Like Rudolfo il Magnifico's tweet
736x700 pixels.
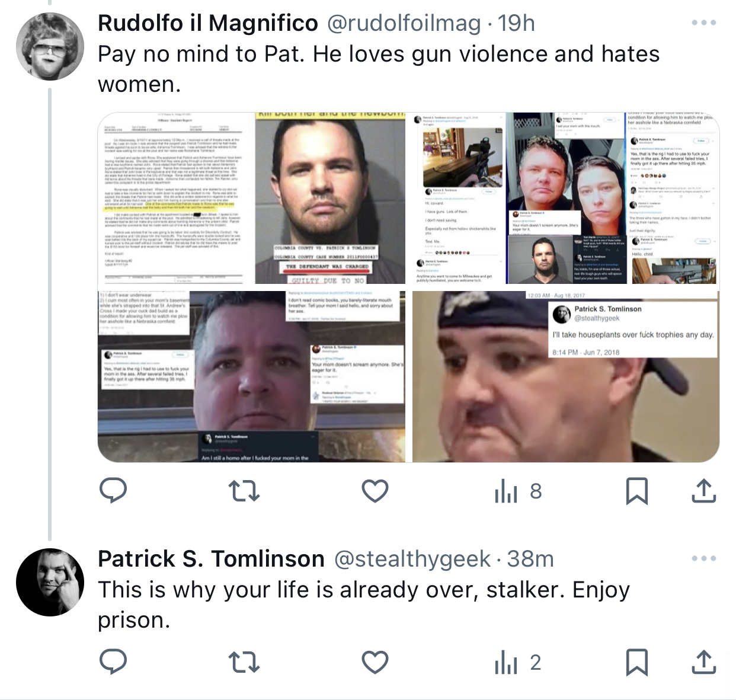tap(375, 491)
